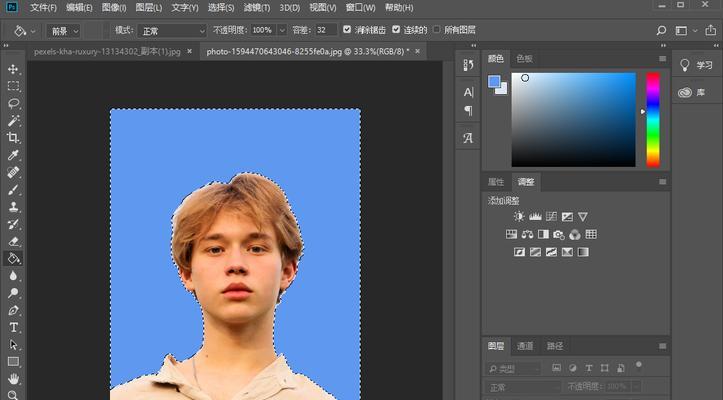Click the search magnifier in options bar

661,30
